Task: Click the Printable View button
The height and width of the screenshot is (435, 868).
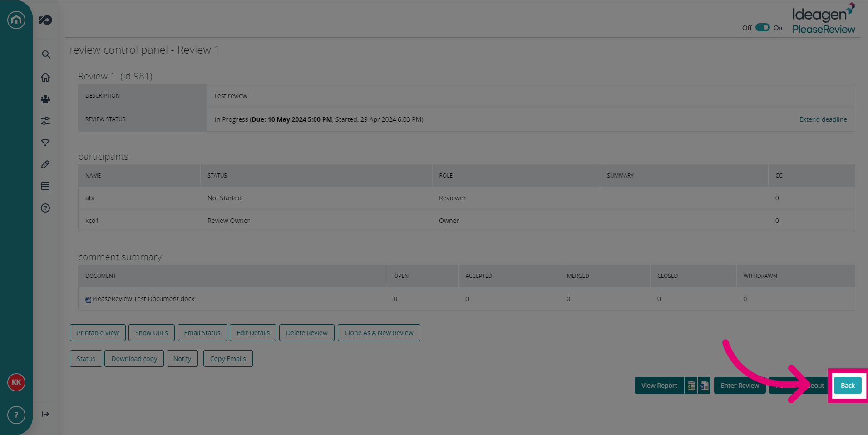Action: click(x=98, y=333)
